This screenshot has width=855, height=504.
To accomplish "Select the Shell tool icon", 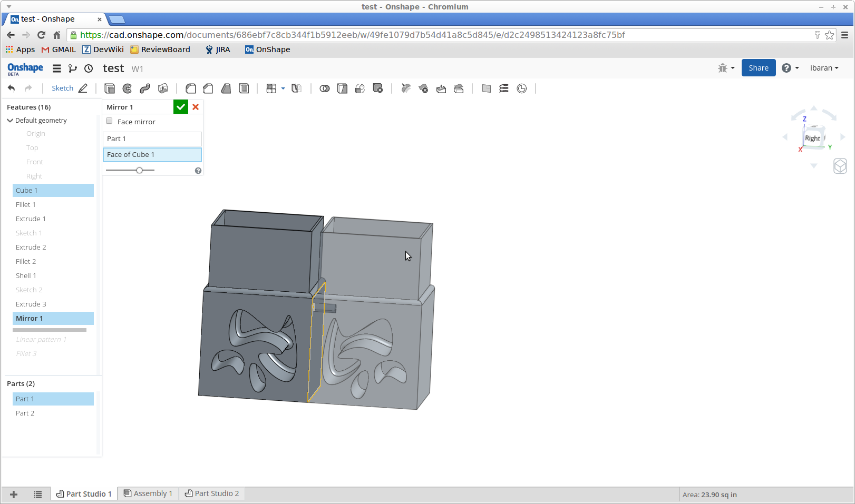I will (x=244, y=88).
